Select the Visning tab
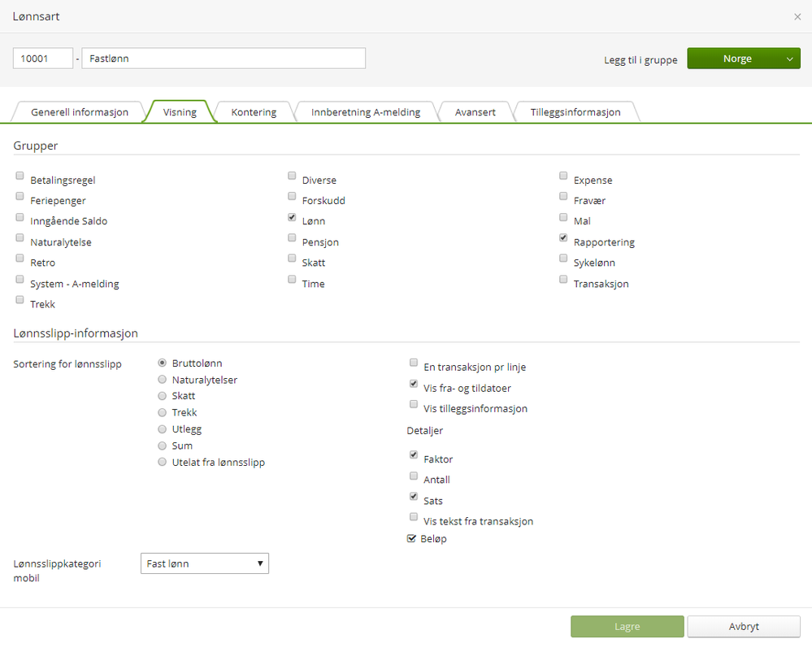This screenshot has width=812, height=648. click(180, 112)
